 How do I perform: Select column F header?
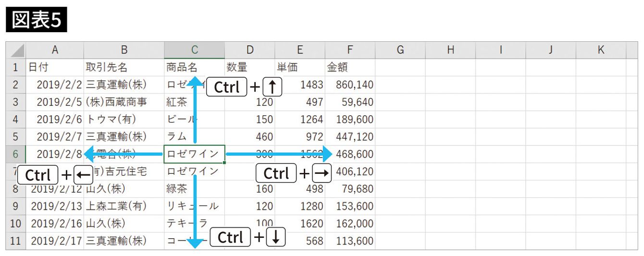coord(350,50)
